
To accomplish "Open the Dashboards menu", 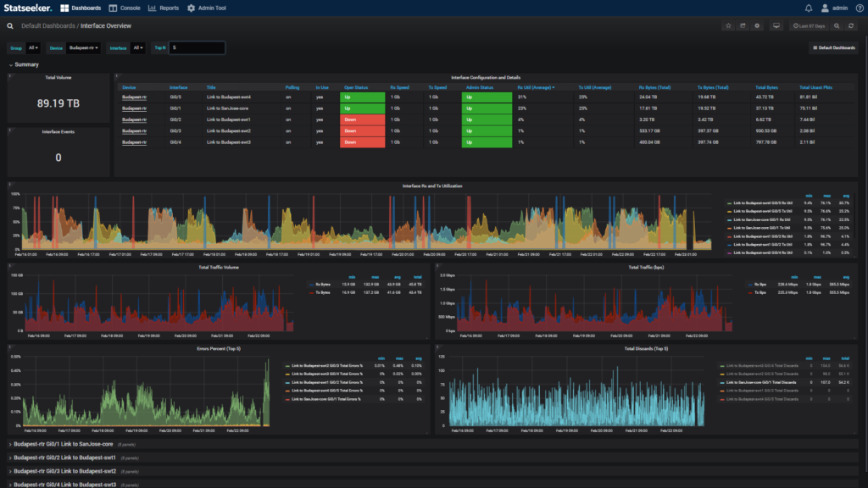I will pos(81,8).
